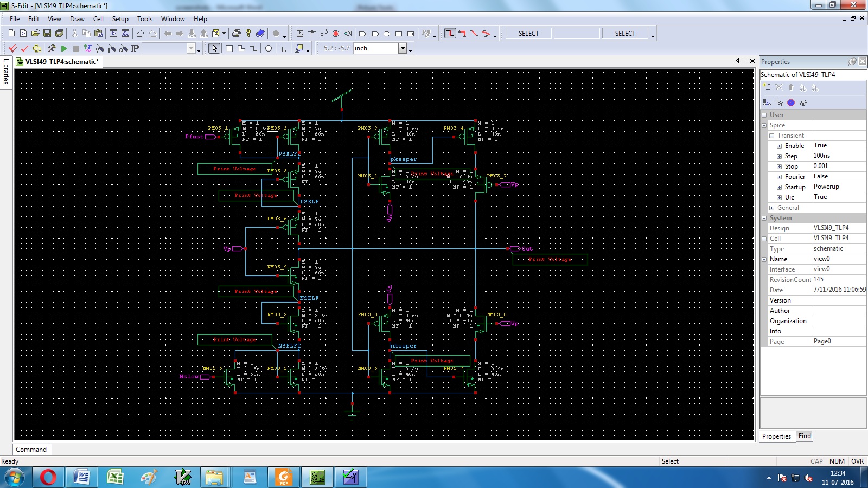Image resolution: width=868 pixels, height=488 pixels.
Task: Click the pop up hierarchy arrow icon
Action: 203,34
